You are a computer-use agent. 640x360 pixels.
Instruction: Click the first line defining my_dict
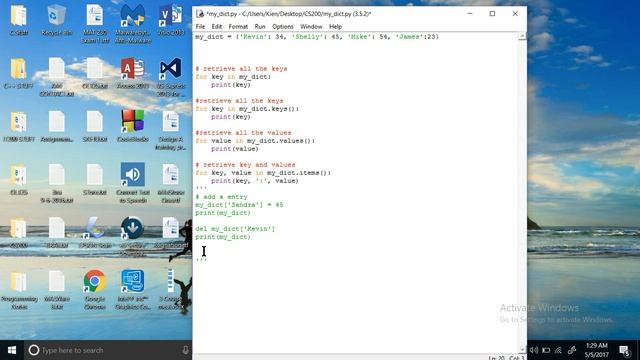click(317, 37)
